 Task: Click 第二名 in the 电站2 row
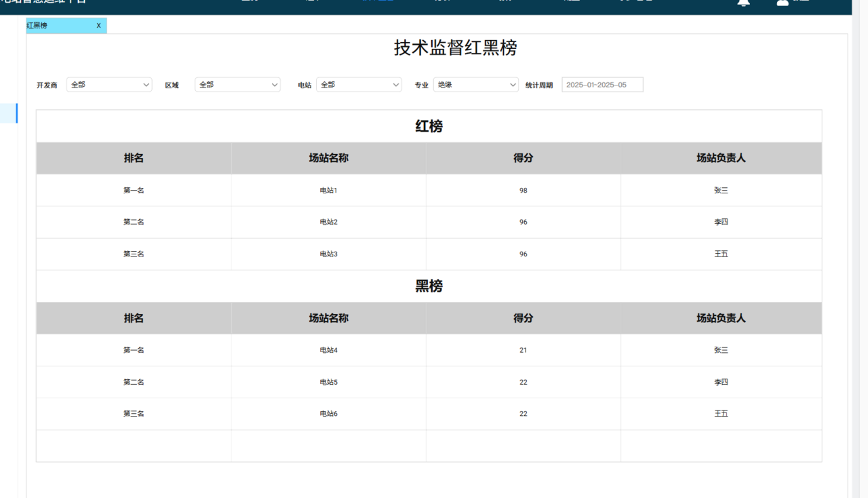(134, 222)
